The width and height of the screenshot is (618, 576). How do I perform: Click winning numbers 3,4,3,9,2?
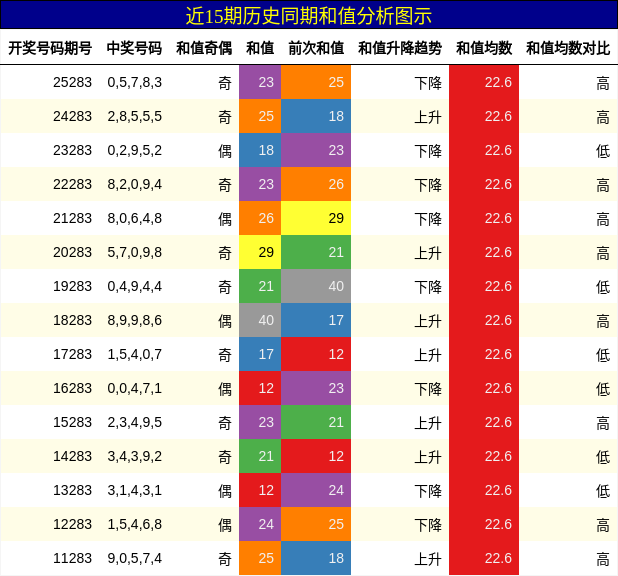[x=134, y=456]
